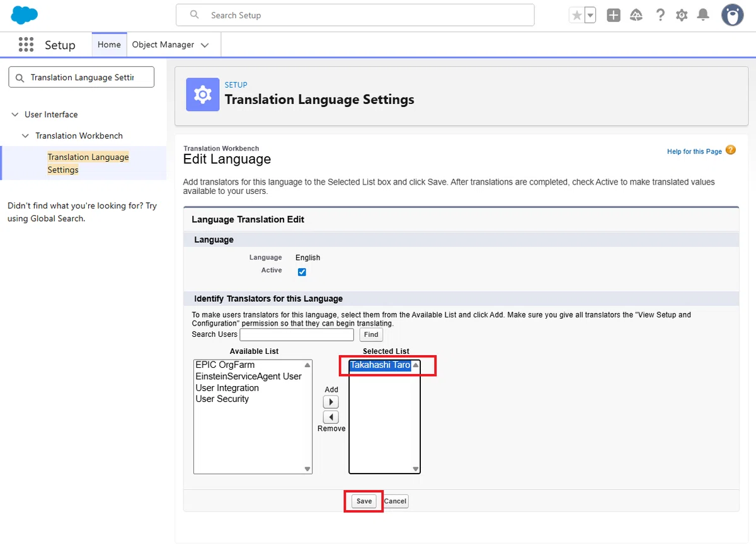Open the user avatar profile menu
The image size is (756, 546).
point(732,15)
